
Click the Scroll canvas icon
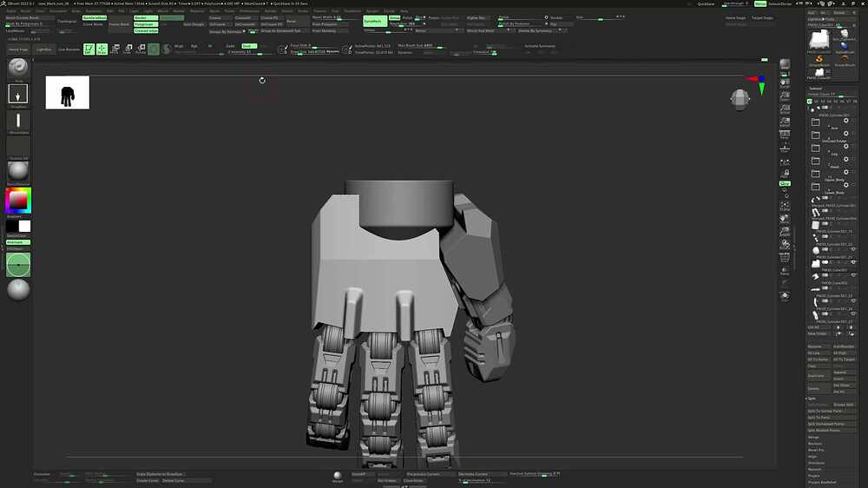point(785,83)
